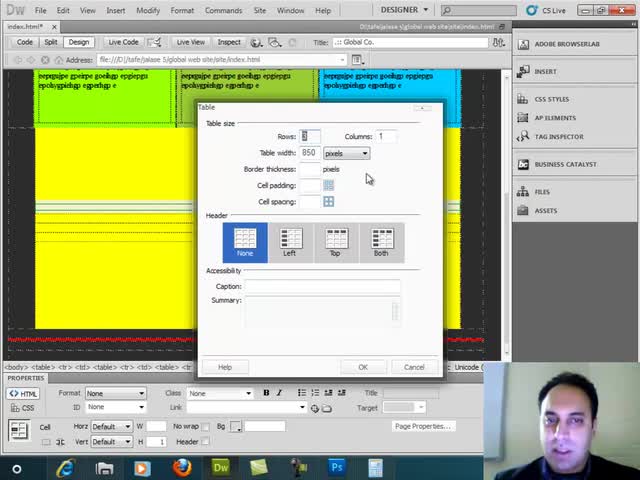Click the Merge cells icon in Properties
640x480 pixels.
click(46, 442)
